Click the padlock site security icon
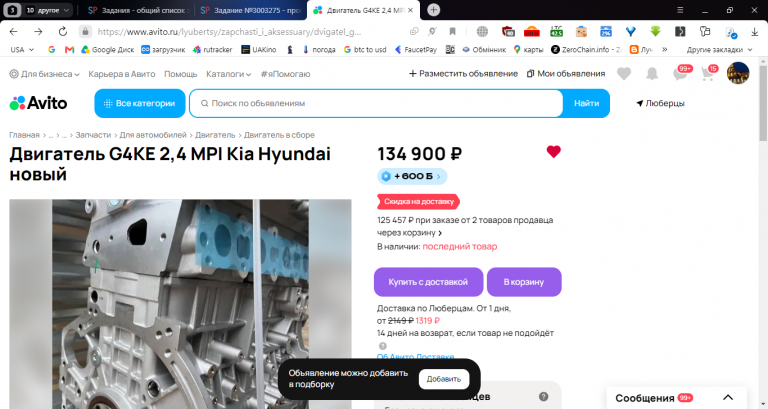This screenshot has height=409, width=768. coord(85,32)
